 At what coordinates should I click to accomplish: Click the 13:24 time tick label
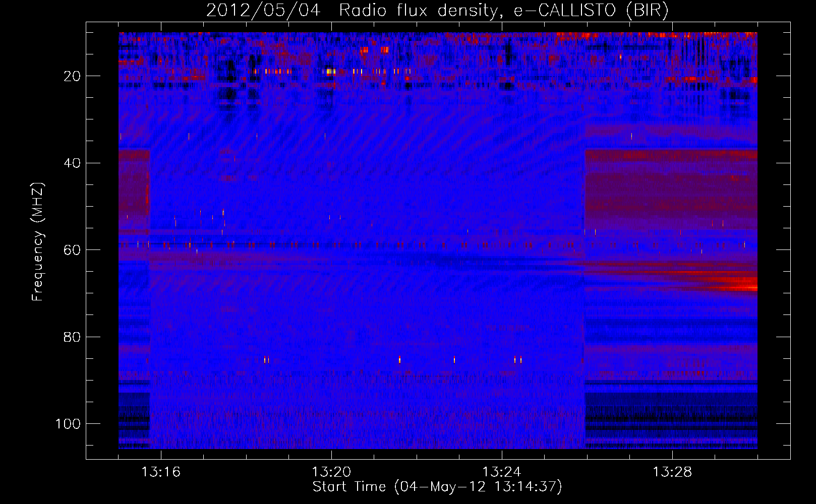502,472
